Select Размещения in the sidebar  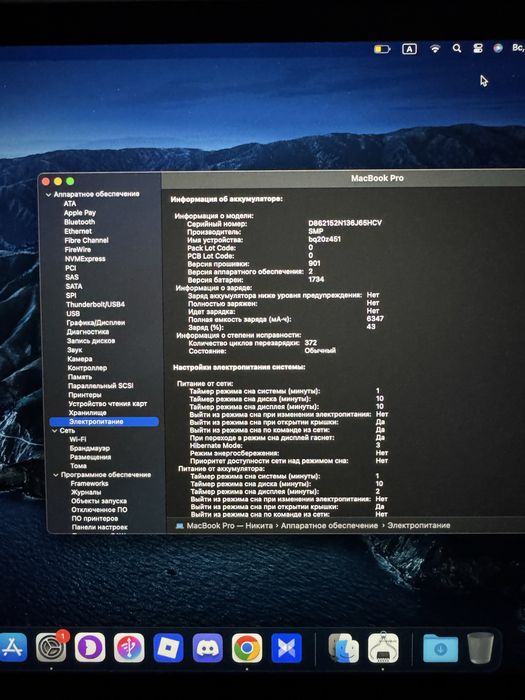pos(90,457)
